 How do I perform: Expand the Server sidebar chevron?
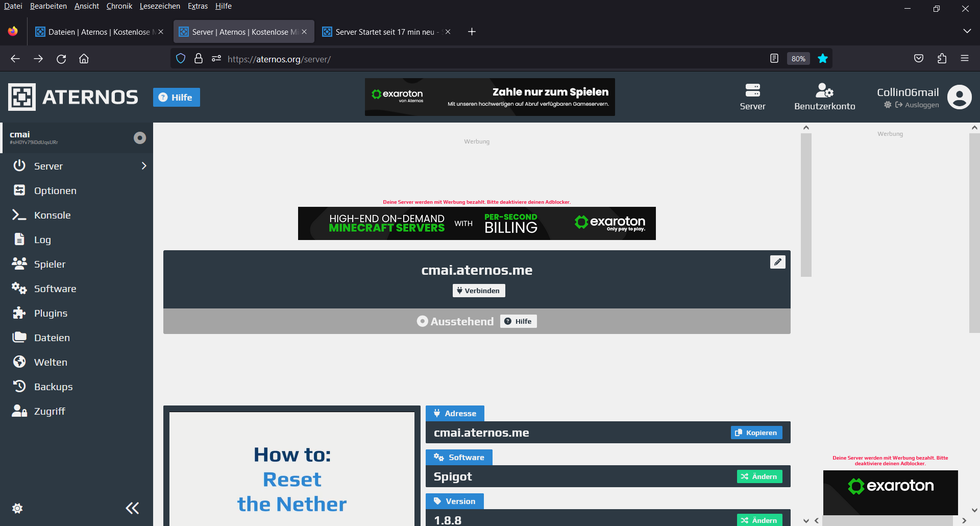pos(144,166)
